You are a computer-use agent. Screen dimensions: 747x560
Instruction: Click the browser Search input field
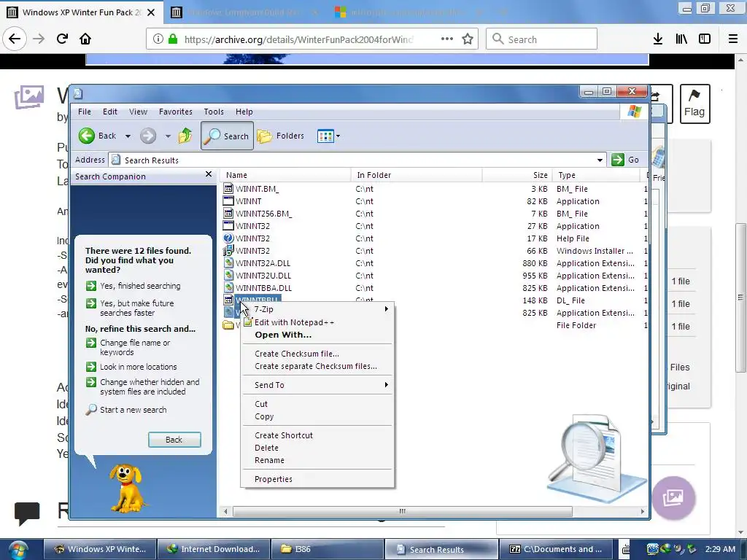[542, 39]
